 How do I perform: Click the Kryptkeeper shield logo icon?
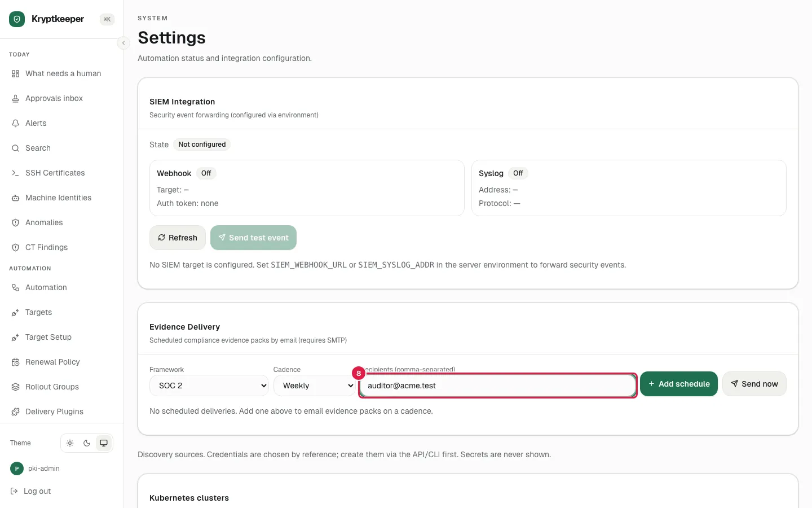pyautogui.click(x=17, y=19)
